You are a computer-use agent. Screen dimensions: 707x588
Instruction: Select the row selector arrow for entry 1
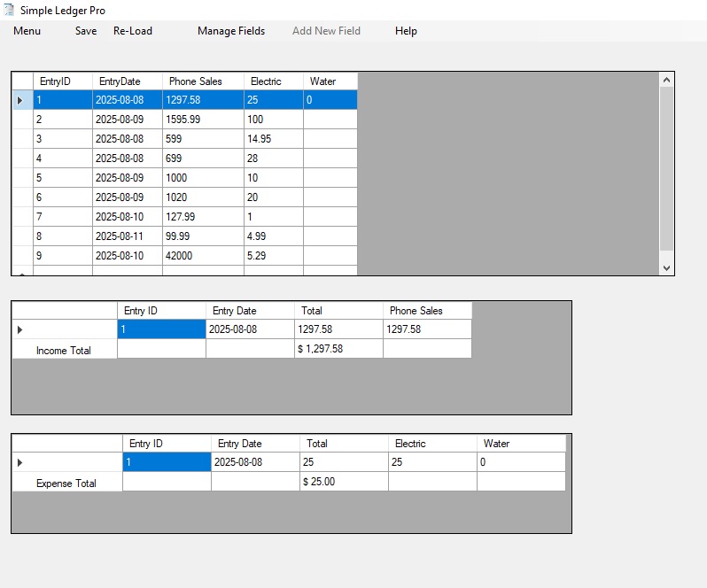coord(21,101)
